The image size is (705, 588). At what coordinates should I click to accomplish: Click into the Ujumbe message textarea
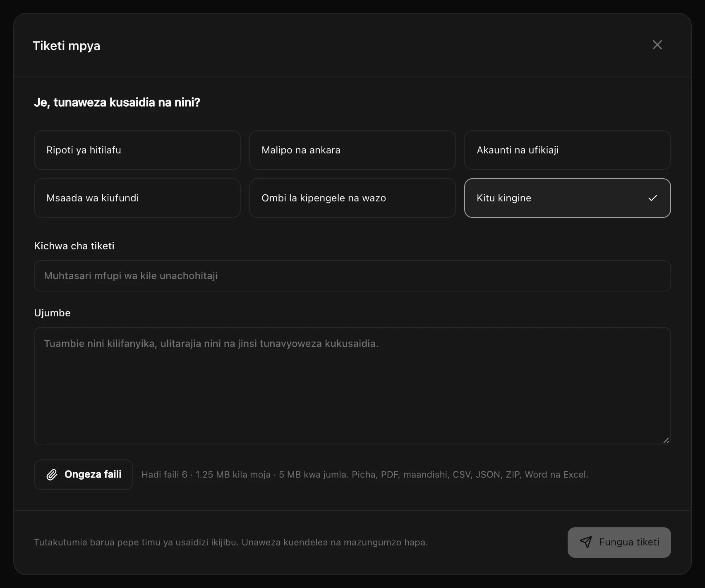(x=352, y=386)
